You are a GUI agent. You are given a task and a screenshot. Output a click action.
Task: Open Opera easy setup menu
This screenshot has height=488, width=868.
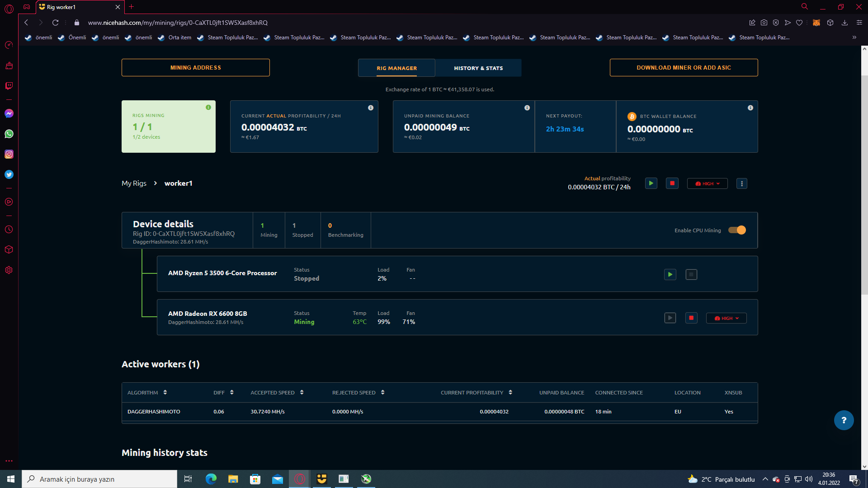coord(859,23)
